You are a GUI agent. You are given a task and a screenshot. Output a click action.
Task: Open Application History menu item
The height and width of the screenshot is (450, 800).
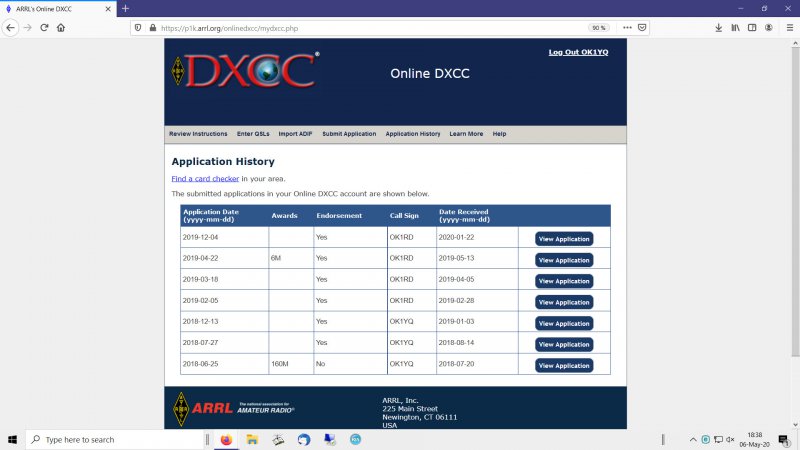413,134
